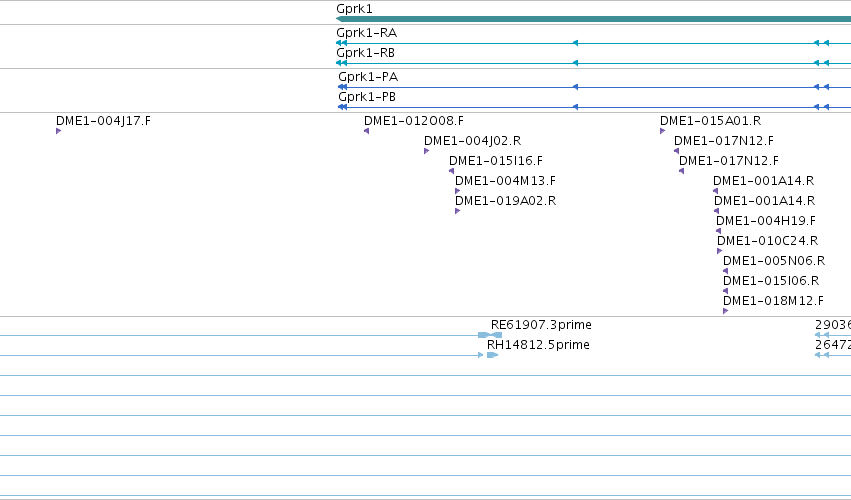851x500 pixels.
Task: Open the RH14812.5prime EST label
Action: point(538,345)
